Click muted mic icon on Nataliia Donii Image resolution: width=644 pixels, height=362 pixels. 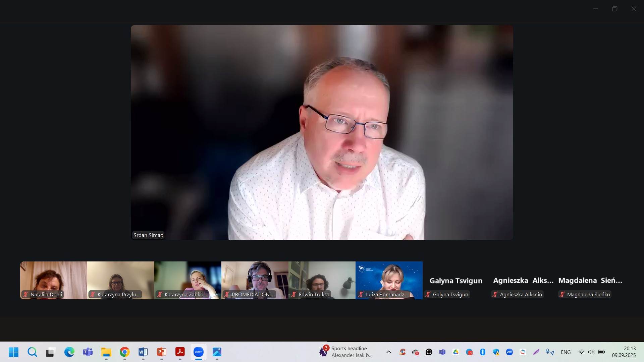coord(25,295)
